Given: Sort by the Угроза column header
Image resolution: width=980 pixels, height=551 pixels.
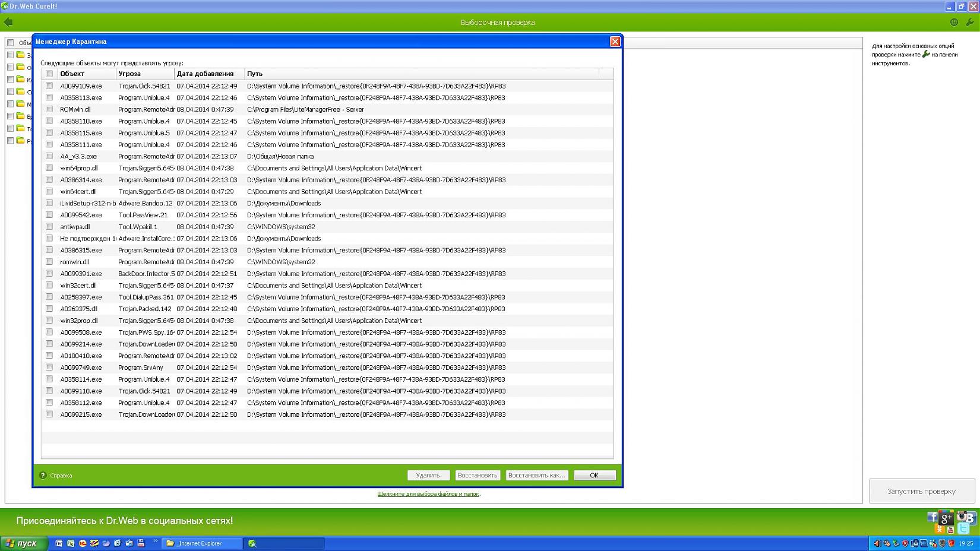Looking at the screenshot, I should click(145, 74).
